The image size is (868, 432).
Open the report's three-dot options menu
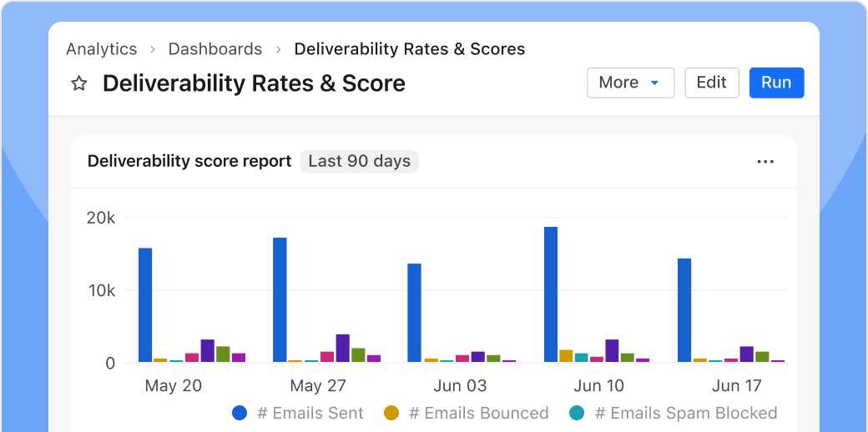tap(765, 162)
